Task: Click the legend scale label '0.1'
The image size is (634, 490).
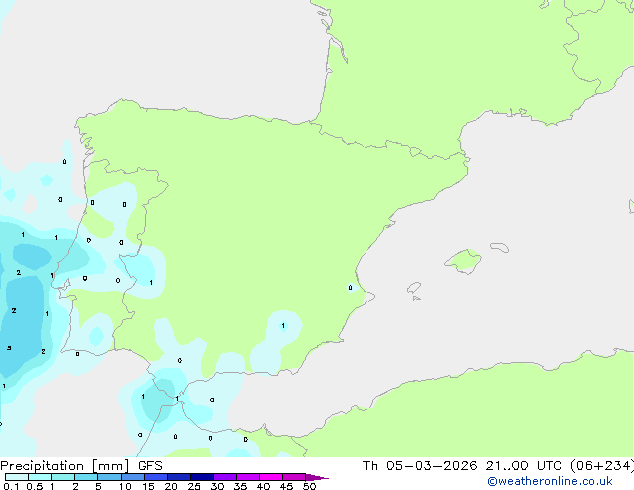Action: tap(11, 486)
